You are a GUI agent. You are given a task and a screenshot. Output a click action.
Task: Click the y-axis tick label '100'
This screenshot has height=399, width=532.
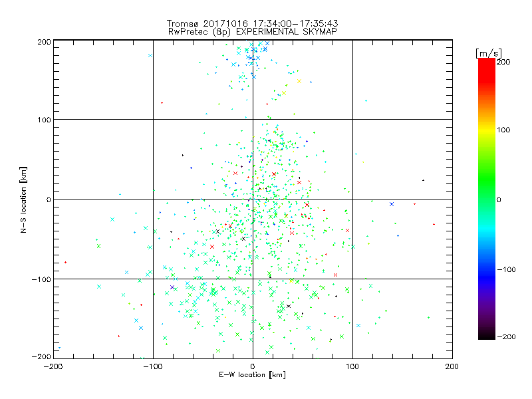click(44, 120)
